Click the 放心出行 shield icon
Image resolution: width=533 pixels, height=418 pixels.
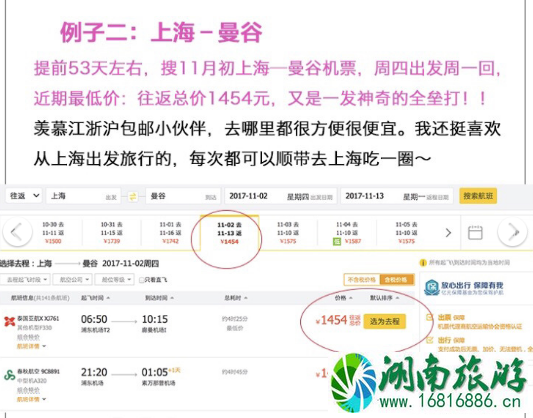[x=432, y=288]
